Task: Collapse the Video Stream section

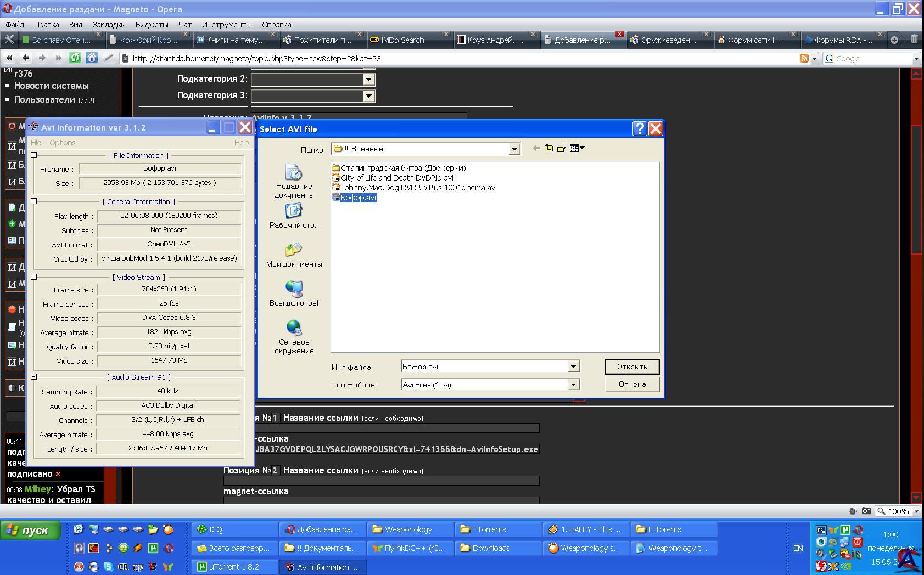Action: (34, 277)
